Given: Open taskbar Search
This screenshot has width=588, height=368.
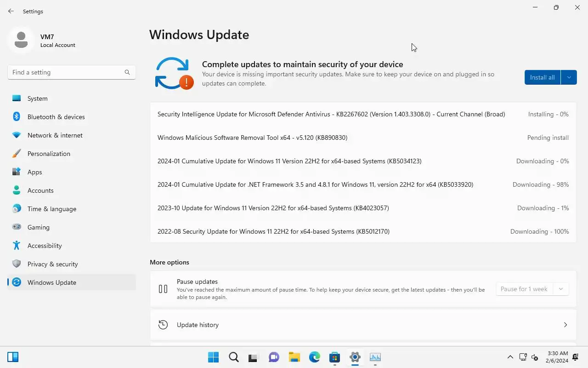Looking at the screenshot, I should point(234,357).
